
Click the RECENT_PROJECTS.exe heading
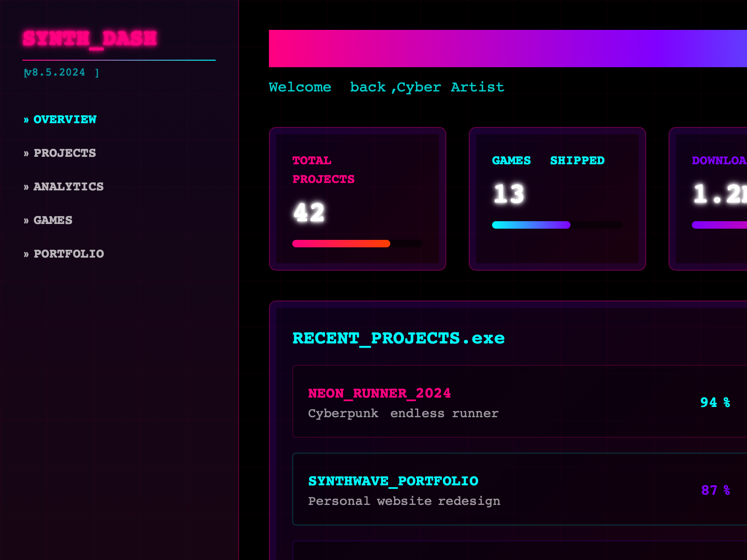[398, 338]
